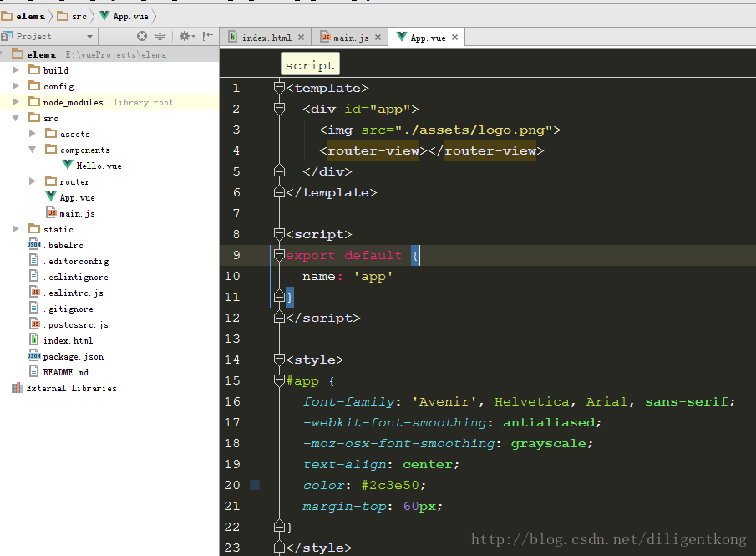Viewport: 756px width, 556px height.
Task: Toggle code fold at export default line
Action: pos(279,255)
